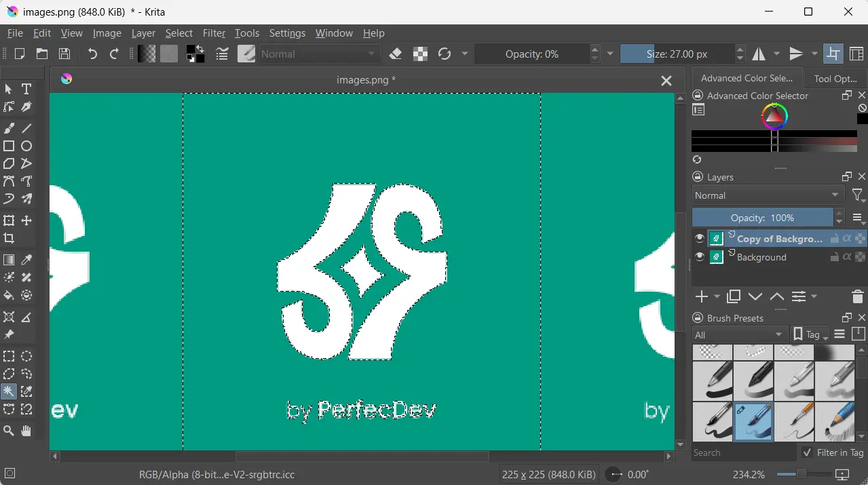Select the Text tool

click(26, 89)
